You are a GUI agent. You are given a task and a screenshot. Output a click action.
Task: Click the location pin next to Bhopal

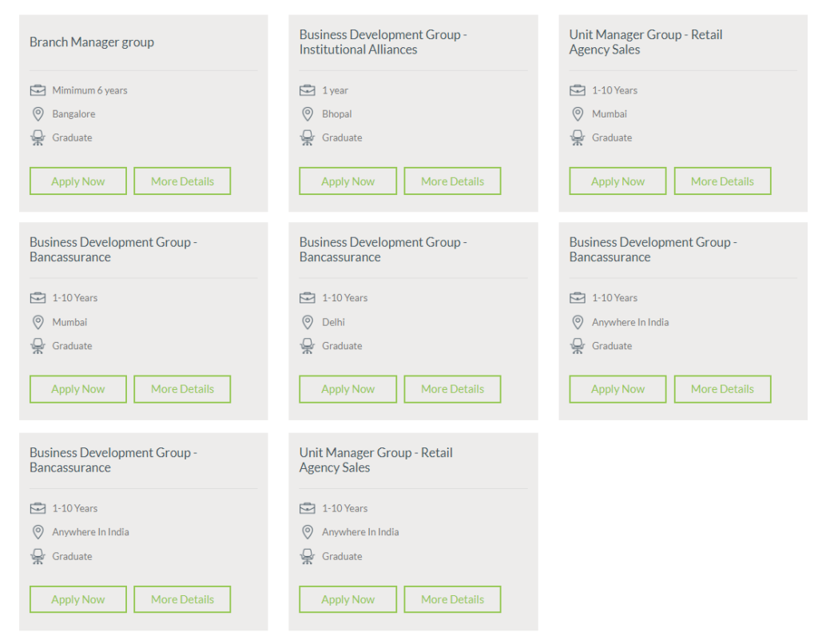(x=308, y=114)
